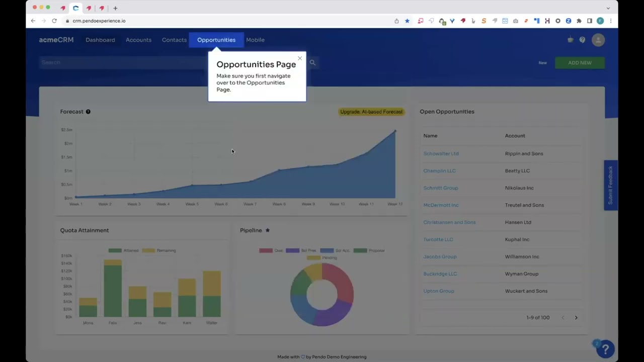Viewport: 644px width, 362px height.
Task: Toggle the Proposal legend swatch in Pipeline
Action: click(360, 250)
